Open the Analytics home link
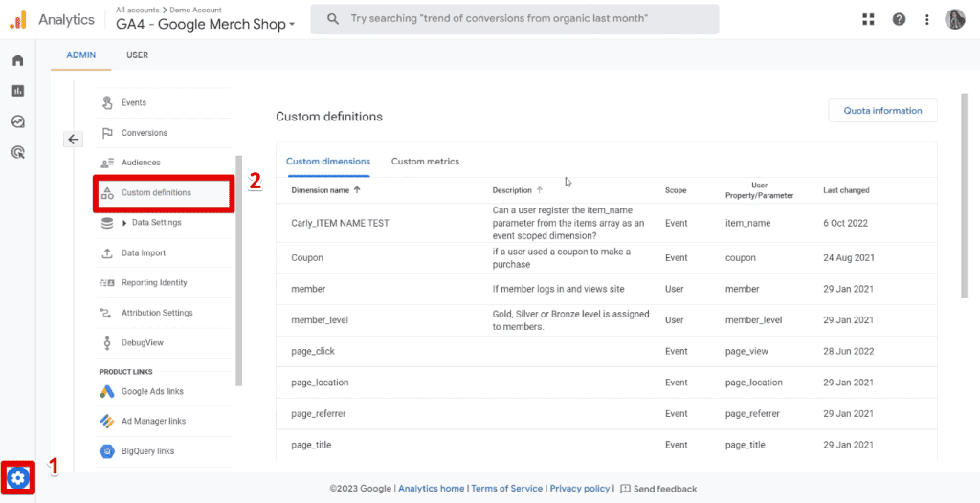Image resolution: width=980 pixels, height=503 pixels. pyautogui.click(x=432, y=489)
